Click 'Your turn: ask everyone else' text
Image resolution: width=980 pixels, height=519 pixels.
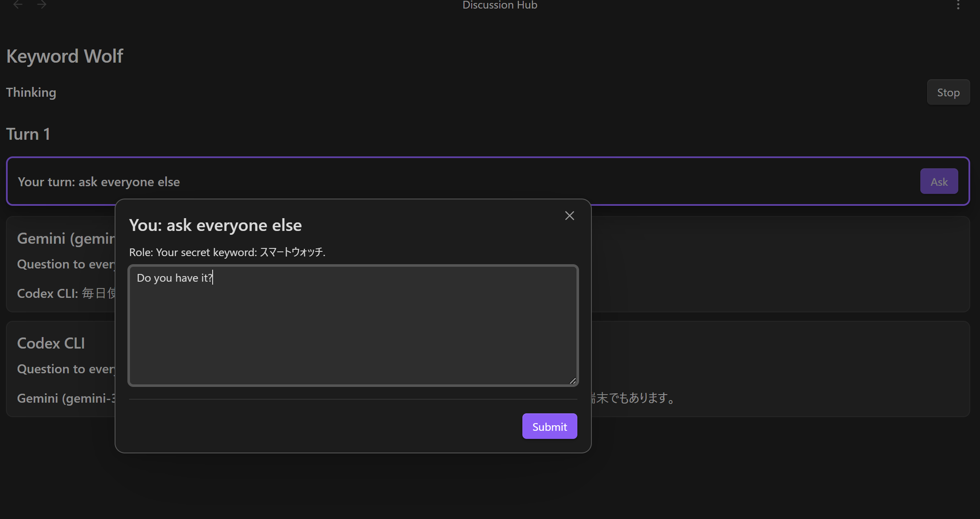tap(99, 182)
